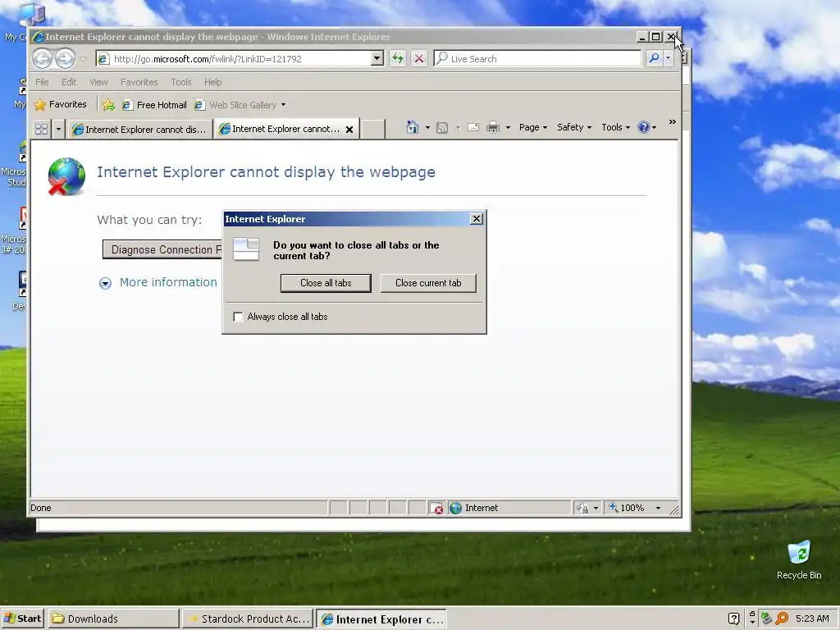The height and width of the screenshot is (630, 840).
Task: Open the Home button dropdown arrow
Action: 427,127
